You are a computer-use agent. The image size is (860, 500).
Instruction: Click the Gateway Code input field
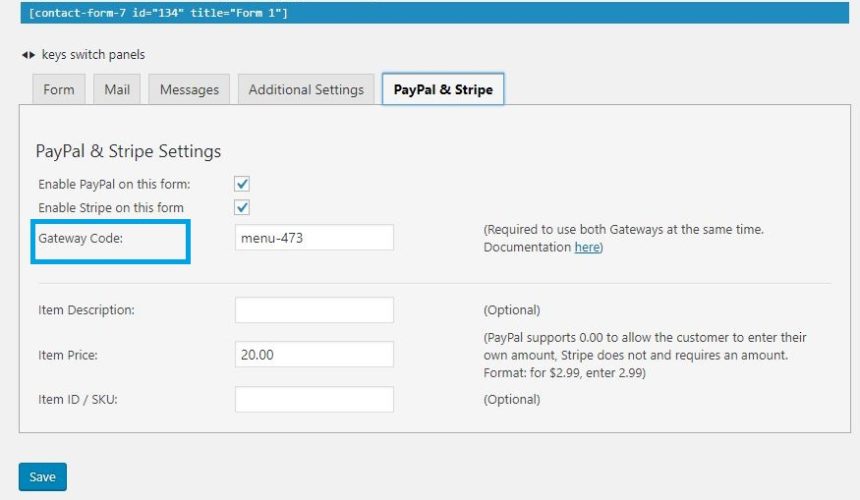314,237
